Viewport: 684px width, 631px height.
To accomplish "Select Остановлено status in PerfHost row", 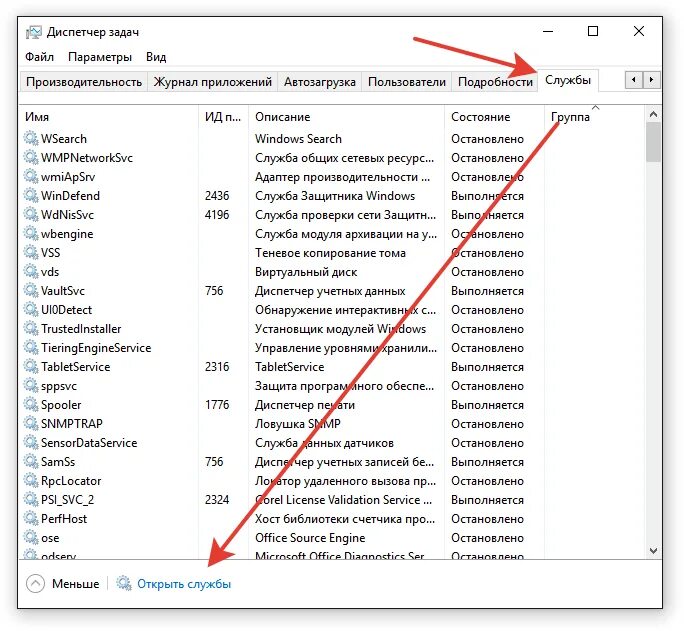I will [487, 519].
